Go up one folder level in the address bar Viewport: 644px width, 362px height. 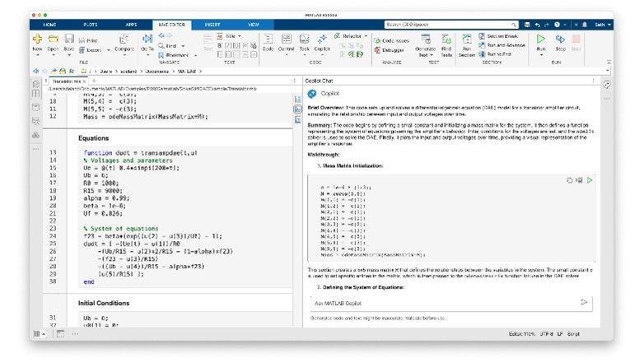click(x=54, y=71)
